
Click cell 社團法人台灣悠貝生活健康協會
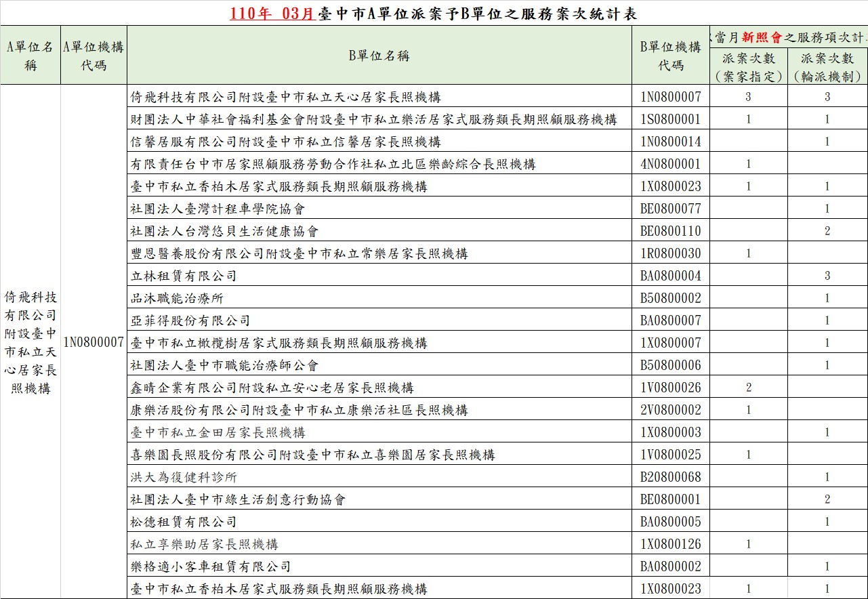pyautogui.click(x=379, y=231)
